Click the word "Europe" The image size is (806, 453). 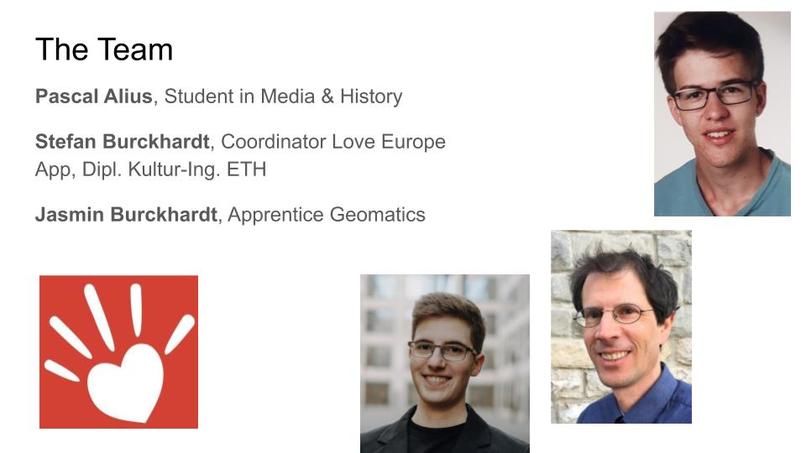click(x=413, y=142)
